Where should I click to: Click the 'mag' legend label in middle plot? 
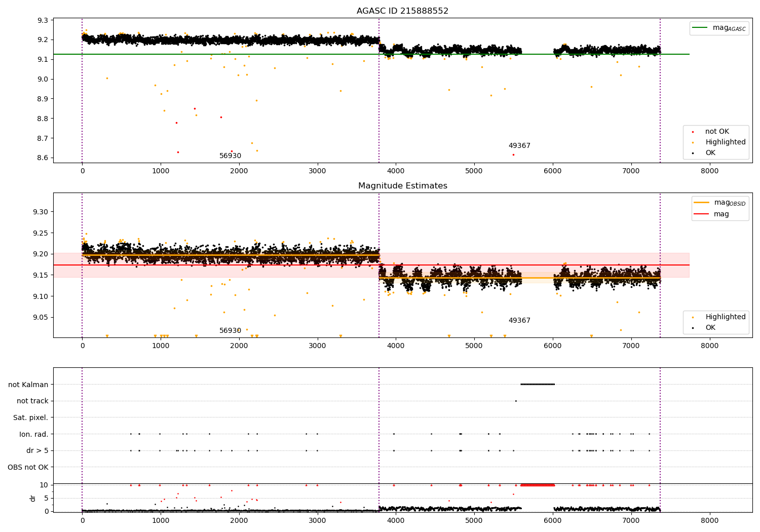721,214
